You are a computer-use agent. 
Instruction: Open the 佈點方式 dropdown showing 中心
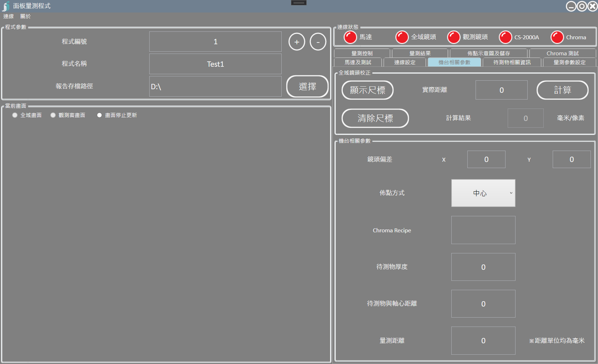pyautogui.click(x=483, y=193)
